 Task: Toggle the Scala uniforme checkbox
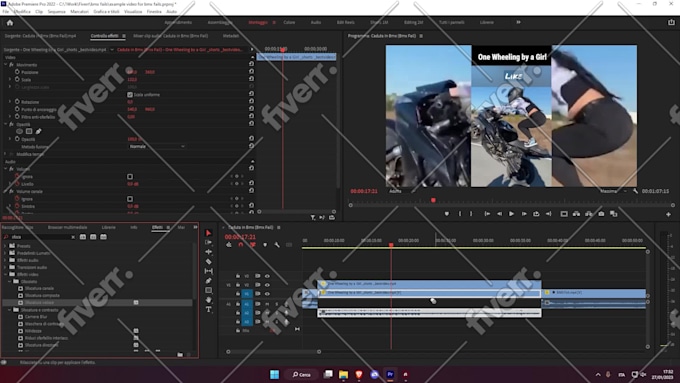tap(130, 95)
